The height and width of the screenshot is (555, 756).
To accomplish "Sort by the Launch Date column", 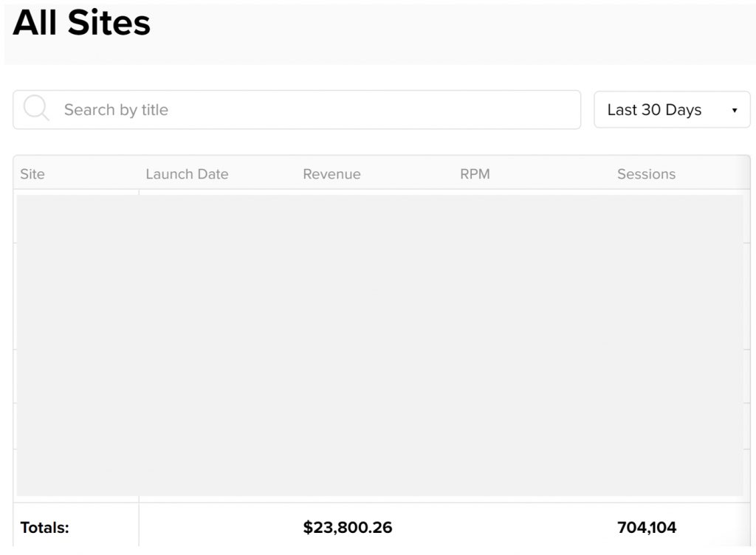I will click(187, 174).
